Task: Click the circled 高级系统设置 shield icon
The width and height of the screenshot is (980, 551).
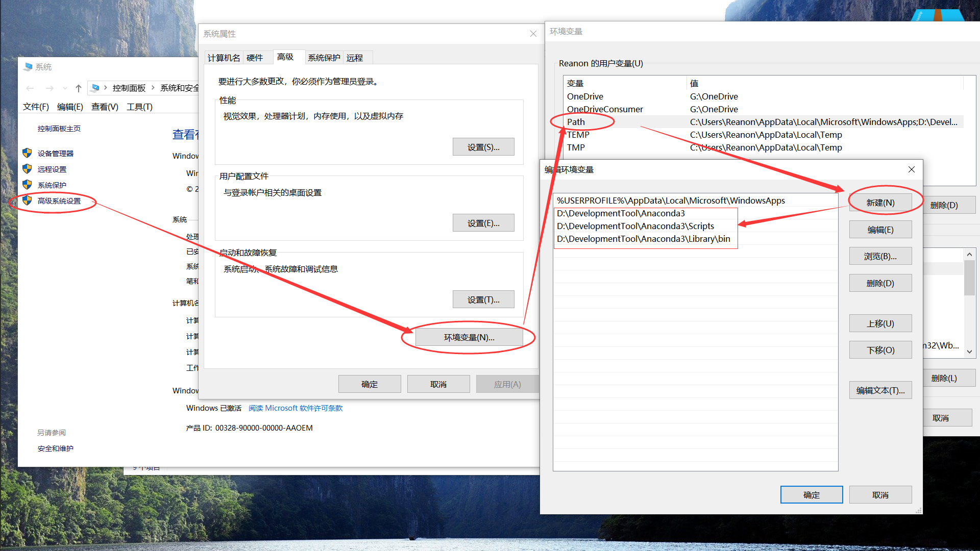Action: 27,201
